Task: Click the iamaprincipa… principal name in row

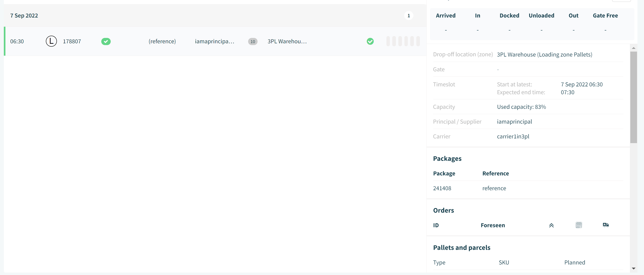Action: pos(214,41)
